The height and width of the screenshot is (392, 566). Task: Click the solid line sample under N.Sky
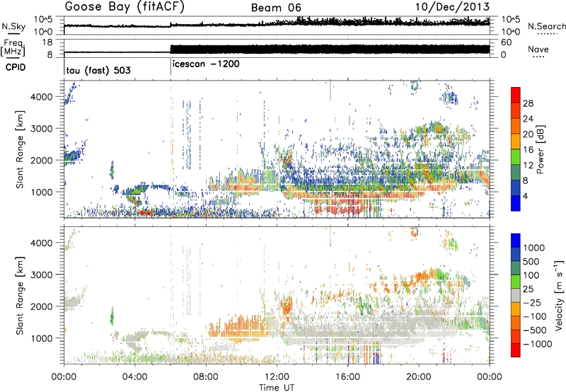13,33
